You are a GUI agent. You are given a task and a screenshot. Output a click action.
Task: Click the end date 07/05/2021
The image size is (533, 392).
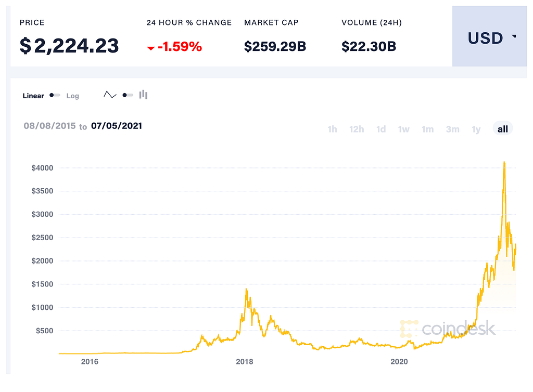[117, 126]
